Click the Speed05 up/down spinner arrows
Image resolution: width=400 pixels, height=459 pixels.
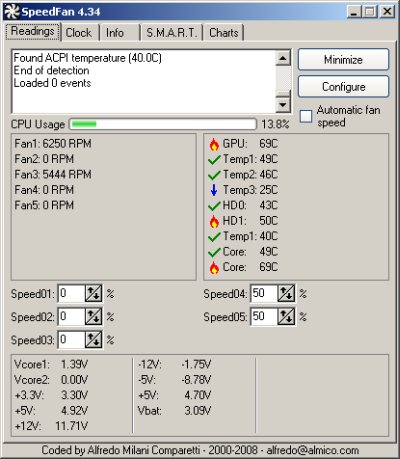click(x=286, y=317)
